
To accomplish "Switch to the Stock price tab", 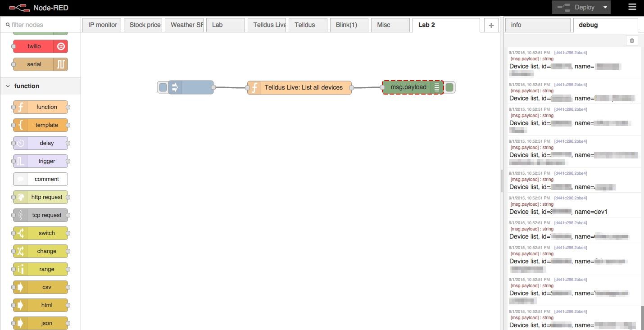I will tap(144, 25).
